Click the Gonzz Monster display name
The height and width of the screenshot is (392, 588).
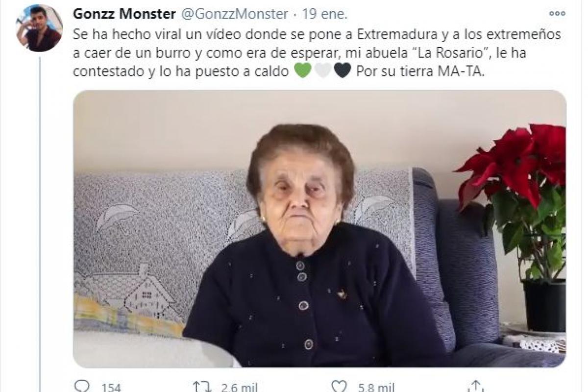[124, 14]
